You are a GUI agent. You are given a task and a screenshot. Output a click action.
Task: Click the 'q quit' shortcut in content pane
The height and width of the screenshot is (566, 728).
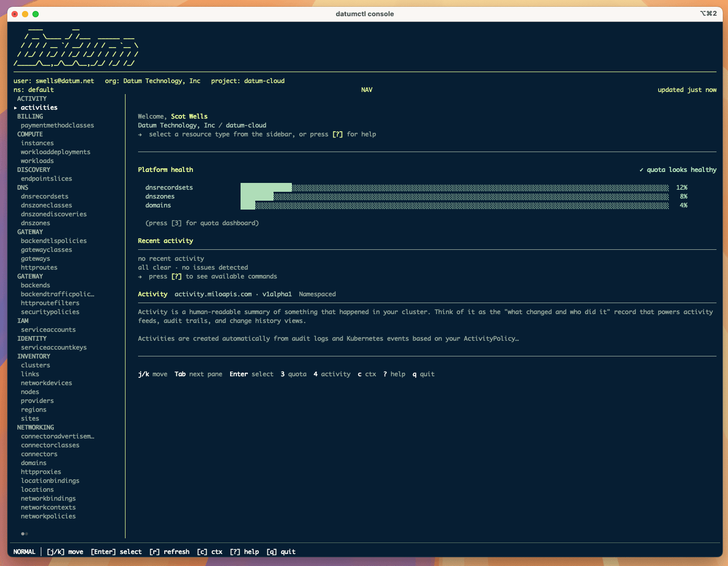(424, 374)
